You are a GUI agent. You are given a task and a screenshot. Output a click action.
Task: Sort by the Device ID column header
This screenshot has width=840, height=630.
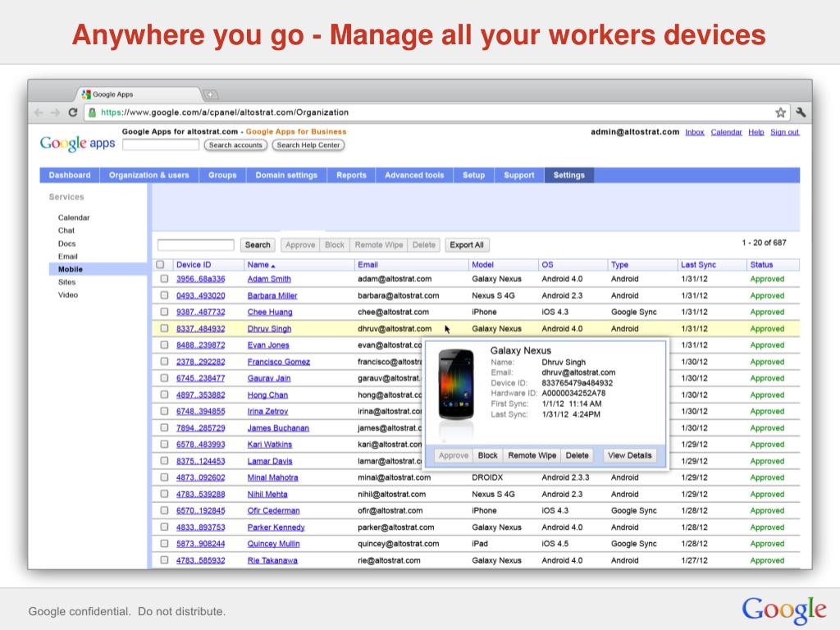coord(194,265)
